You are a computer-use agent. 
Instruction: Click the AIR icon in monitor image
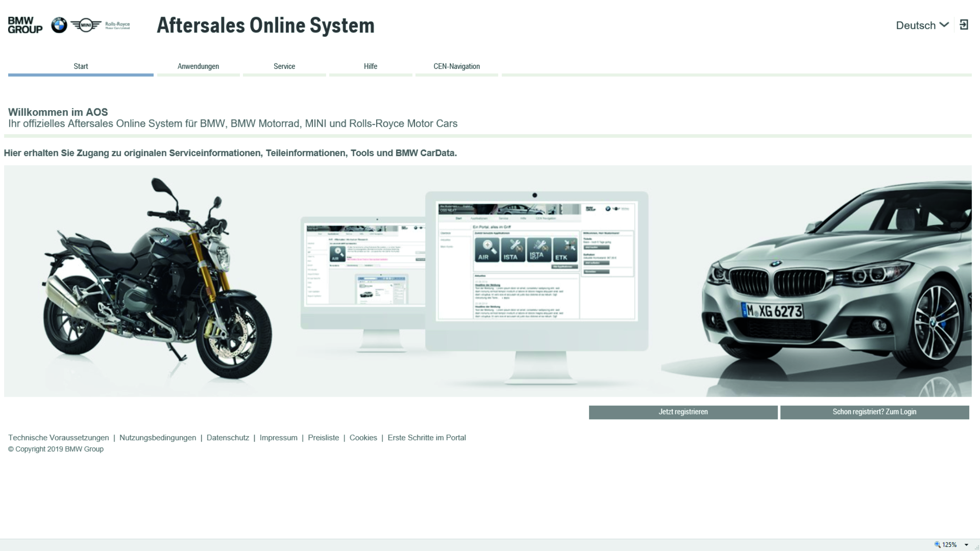(486, 250)
